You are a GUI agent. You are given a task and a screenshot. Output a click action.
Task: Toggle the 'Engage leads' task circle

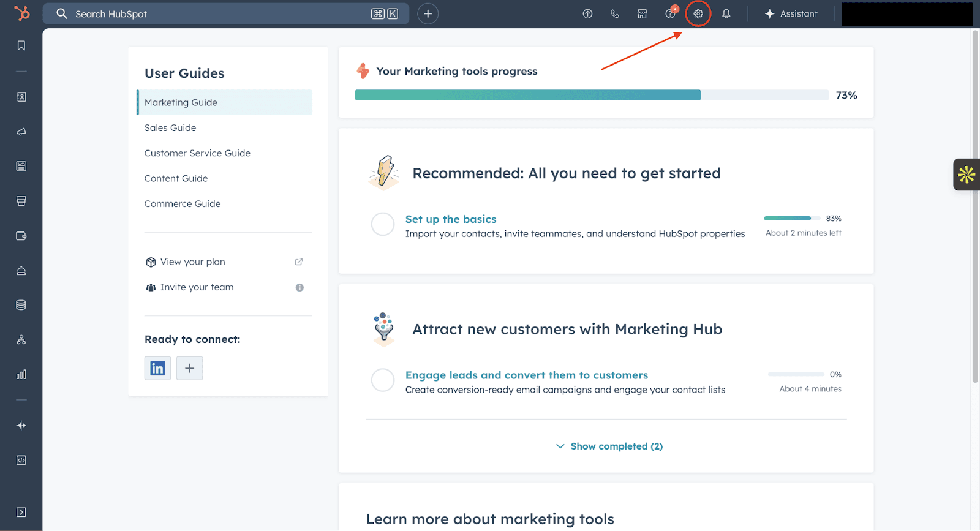[x=383, y=380]
